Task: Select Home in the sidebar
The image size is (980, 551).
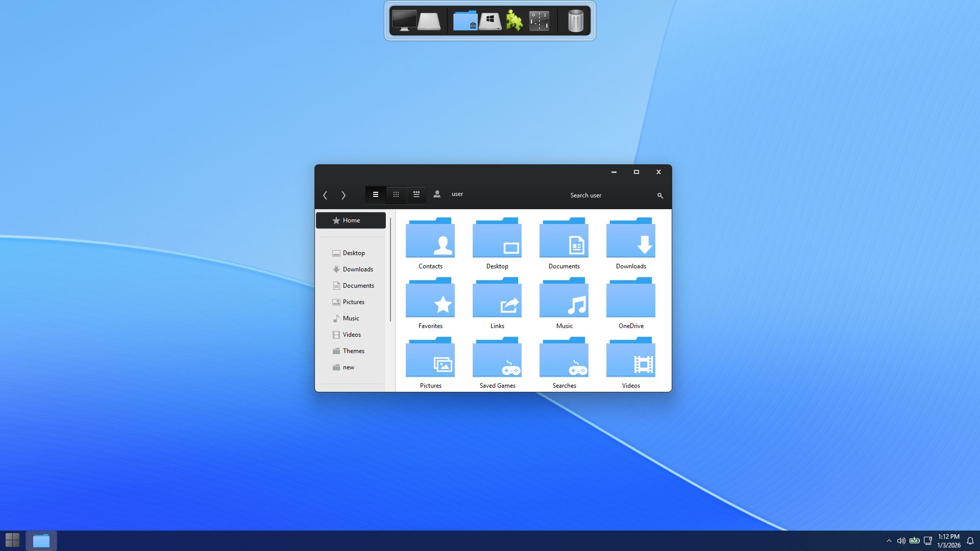Action: click(351, 220)
